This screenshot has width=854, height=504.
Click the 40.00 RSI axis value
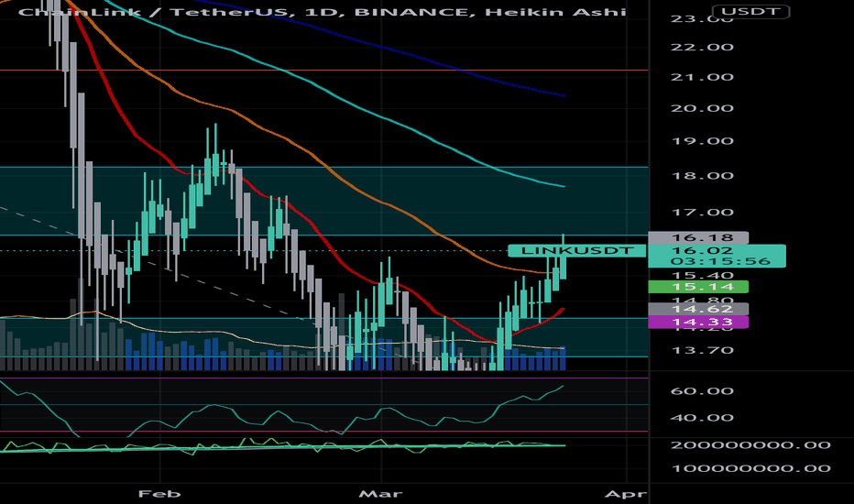702,418
